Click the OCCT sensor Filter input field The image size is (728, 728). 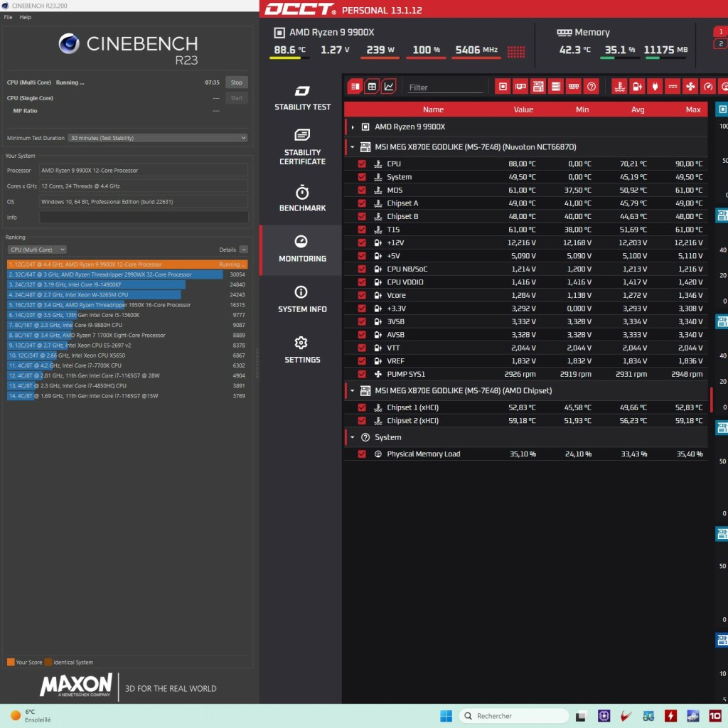445,87
